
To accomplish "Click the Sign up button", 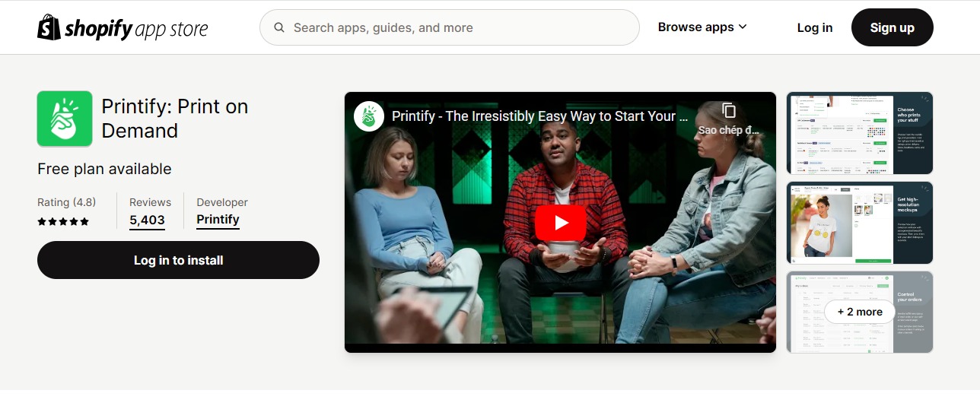I will coord(892,27).
